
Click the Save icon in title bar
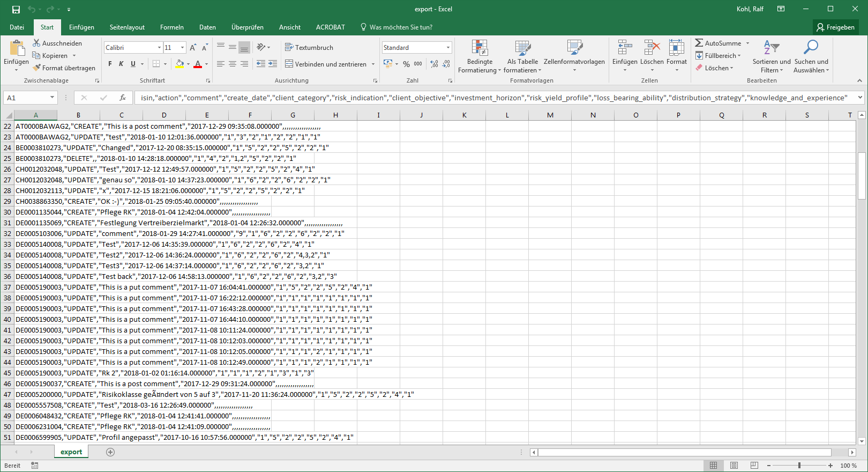click(x=16, y=9)
